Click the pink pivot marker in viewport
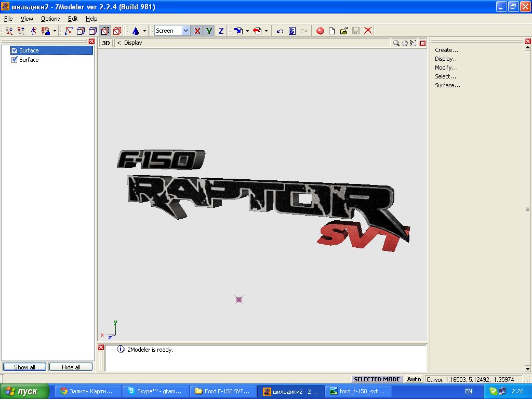Screen dimensions: 532x399 click(239, 300)
